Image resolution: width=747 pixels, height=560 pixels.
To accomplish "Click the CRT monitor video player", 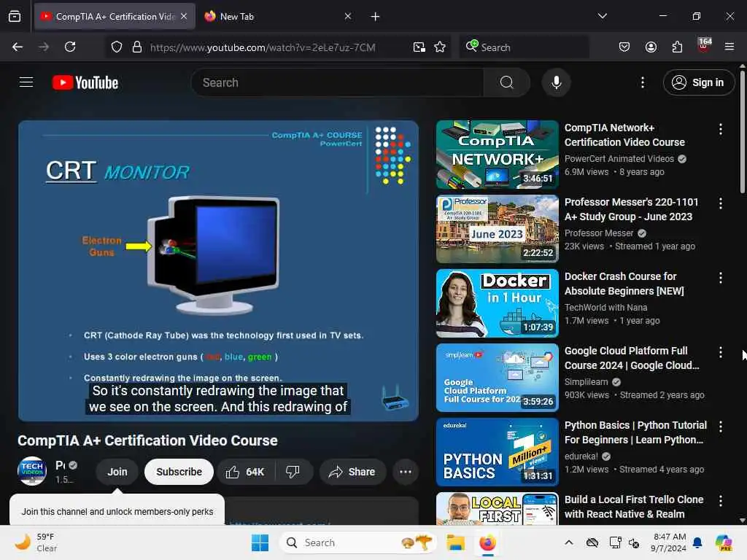I will 218,271.
